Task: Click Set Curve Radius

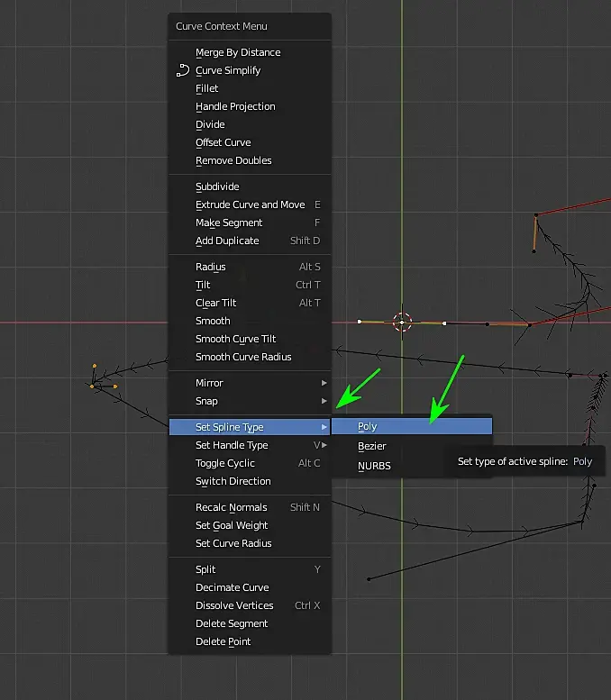Action: pos(233,543)
